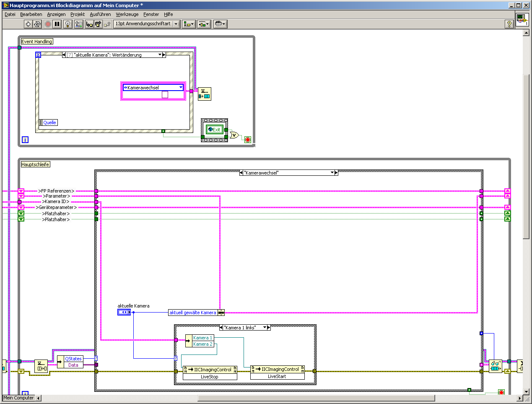Select the Enqueue Element node in Event Handling
Image resolution: width=532 pixels, height=404 pixels.
205,94
